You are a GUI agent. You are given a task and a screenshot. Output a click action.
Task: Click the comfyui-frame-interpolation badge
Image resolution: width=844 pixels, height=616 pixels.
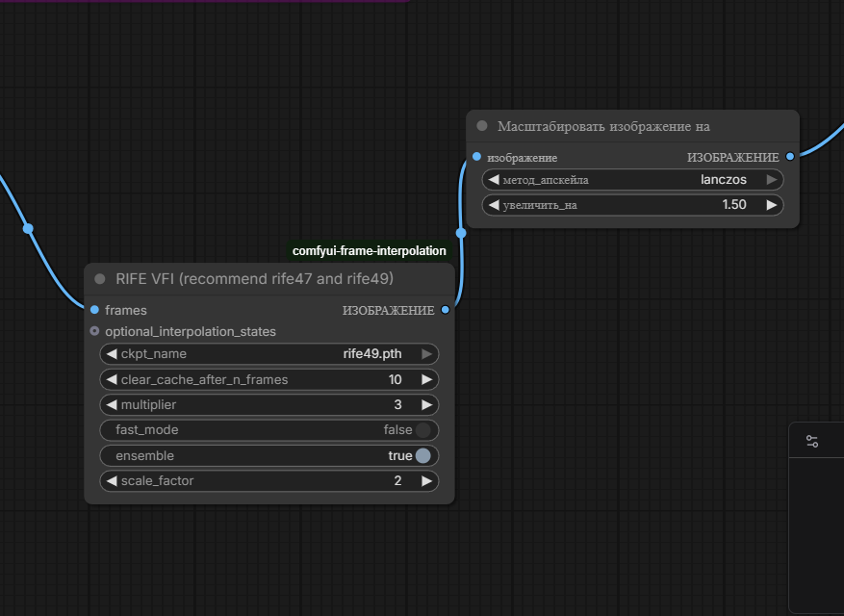(x=370, y=251)
